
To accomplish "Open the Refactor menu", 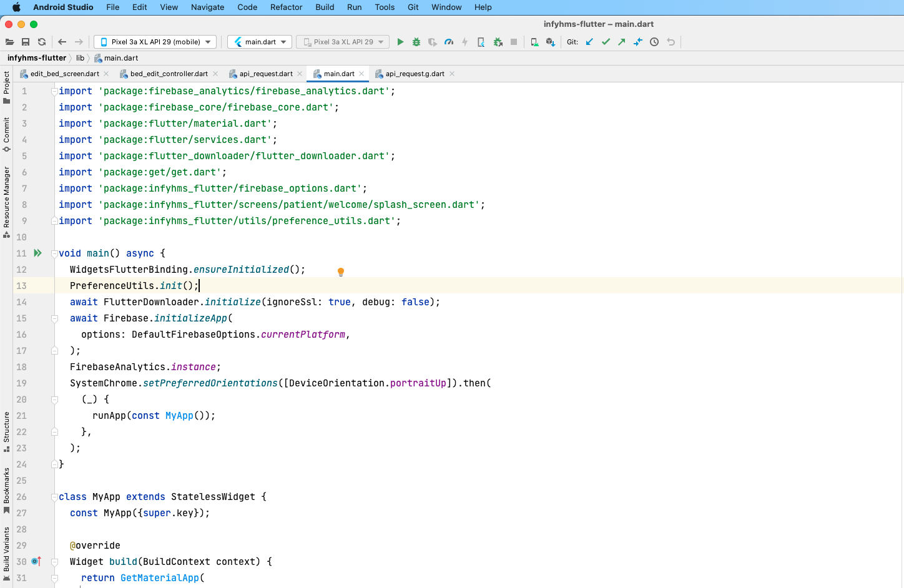I will [x=286, y=7].
